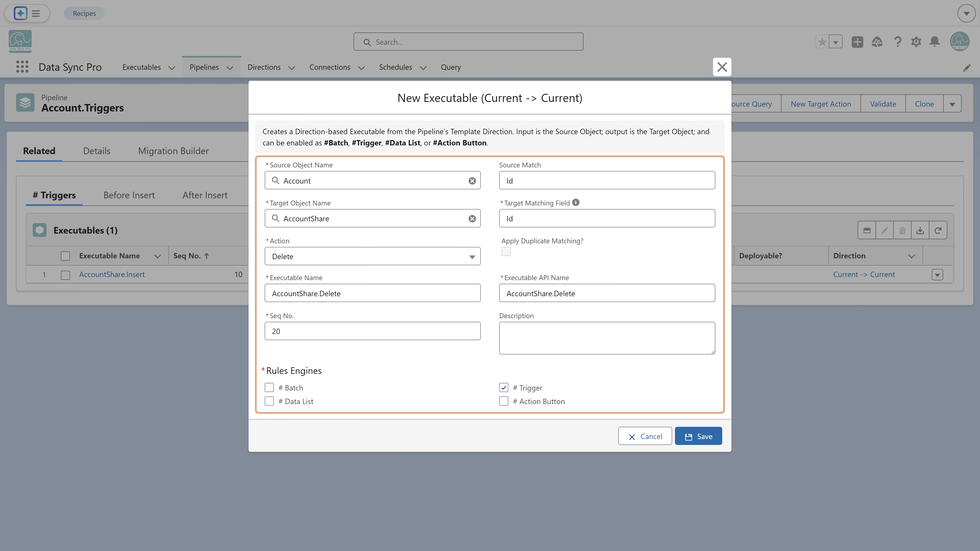Click the Source Object Name search icon
This screenshot has width=980, height=551.
(275, 180)
